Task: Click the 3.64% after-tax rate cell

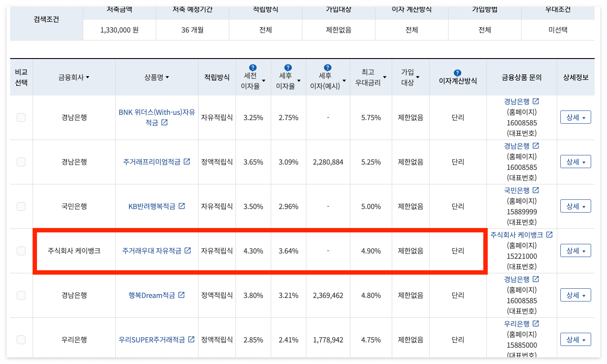Action: tap(288, 251)
